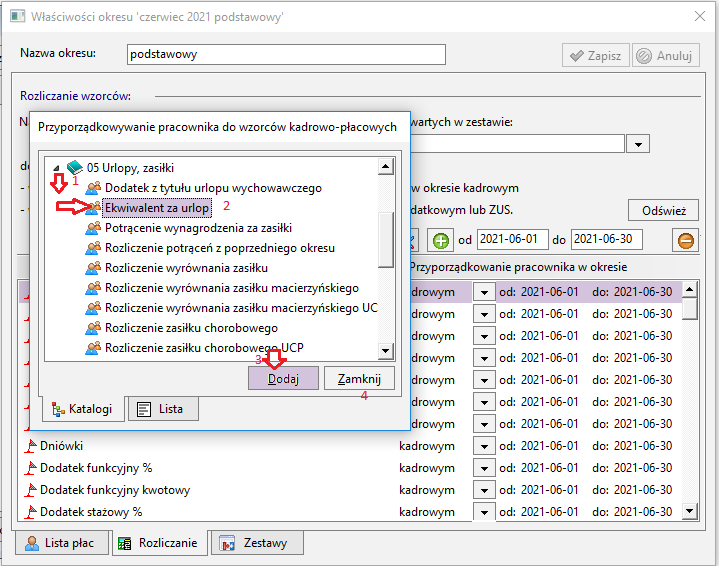Close the Właściwości okresu window
Viewport: 719px width, 566px height.
click(700, 17)
